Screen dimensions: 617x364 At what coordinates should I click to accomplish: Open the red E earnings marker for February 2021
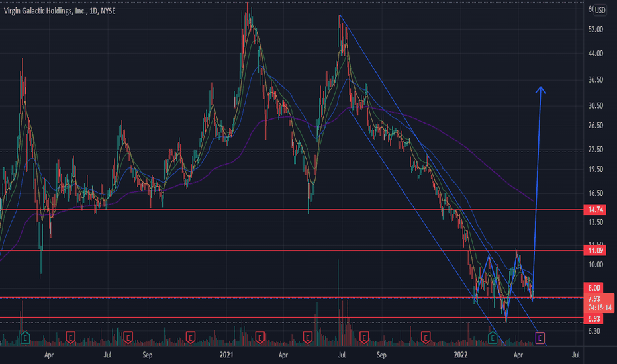pyautogui.click(x=260, y=338)
